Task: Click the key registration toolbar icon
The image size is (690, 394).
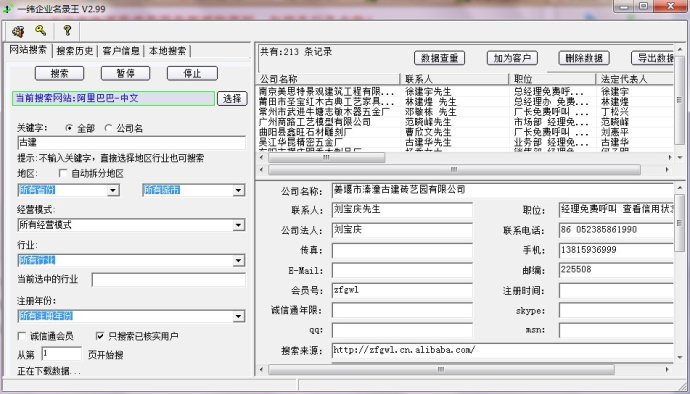Action: click(41, 30)
